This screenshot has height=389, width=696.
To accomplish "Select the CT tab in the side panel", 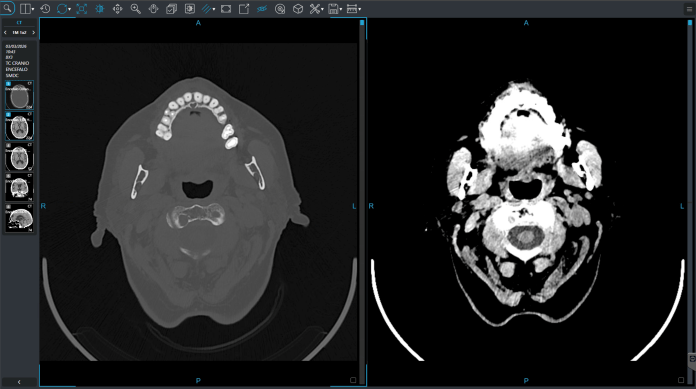I will tap(19, 23).
